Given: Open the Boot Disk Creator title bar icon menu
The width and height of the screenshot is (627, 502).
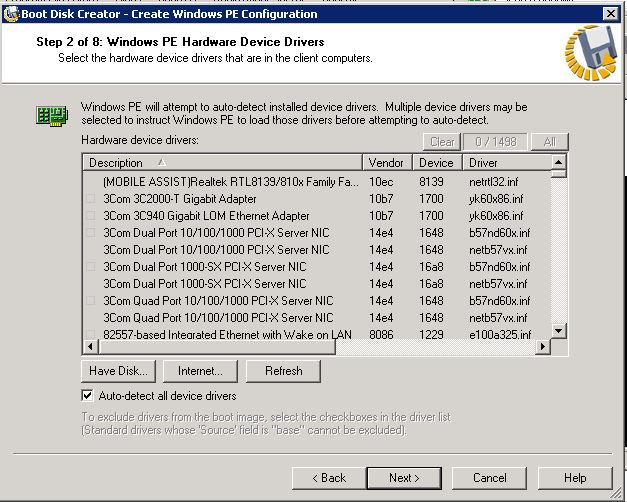Looking at the screenshot, I should pyautogui.click(x=11, y=14).
